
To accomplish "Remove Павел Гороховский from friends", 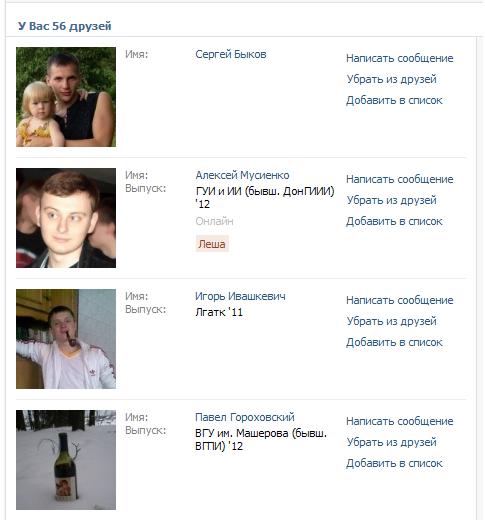I will coord(392,442).
